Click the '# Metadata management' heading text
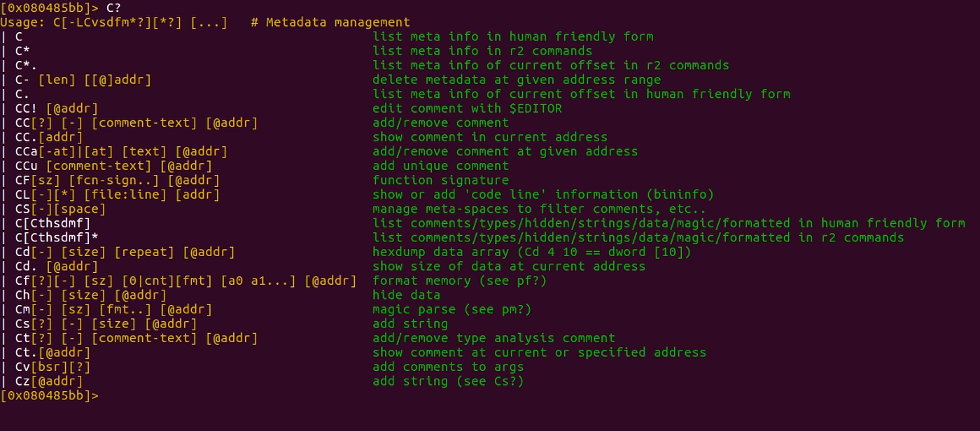Viewport: 980px width, 431px height. tap(330, 22)
